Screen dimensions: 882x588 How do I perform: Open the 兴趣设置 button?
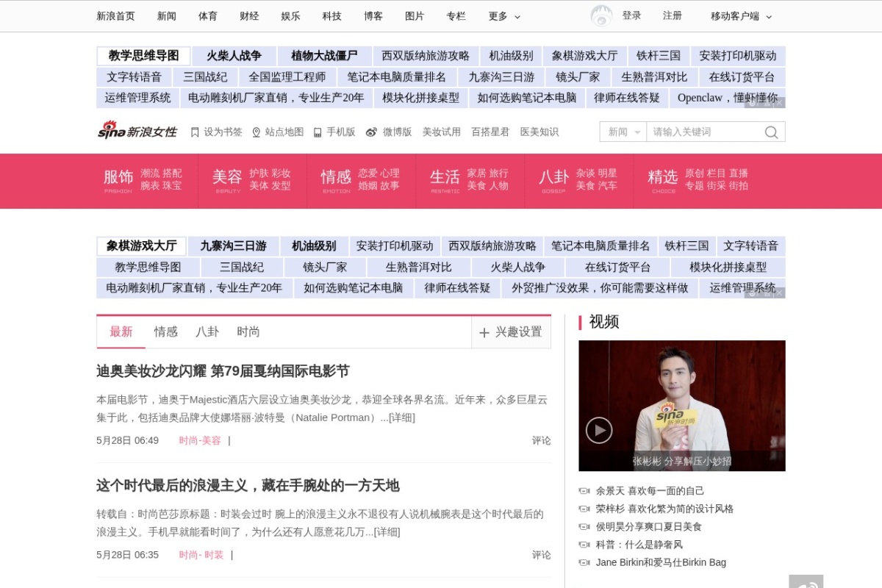tap(511, 332)
